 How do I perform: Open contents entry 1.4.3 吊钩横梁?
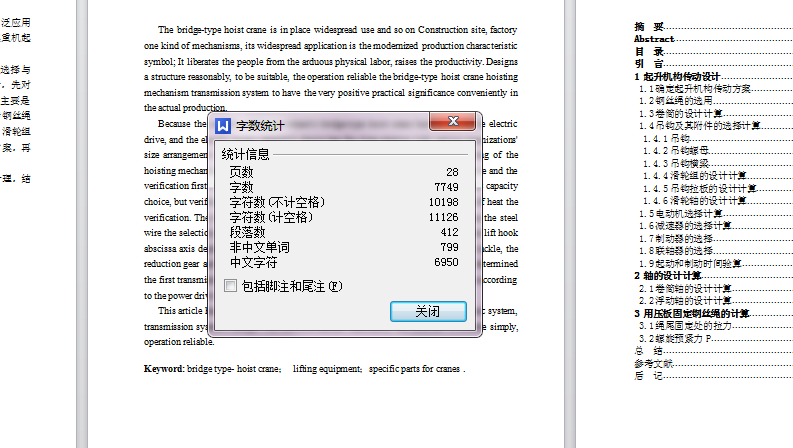(718, 163)
